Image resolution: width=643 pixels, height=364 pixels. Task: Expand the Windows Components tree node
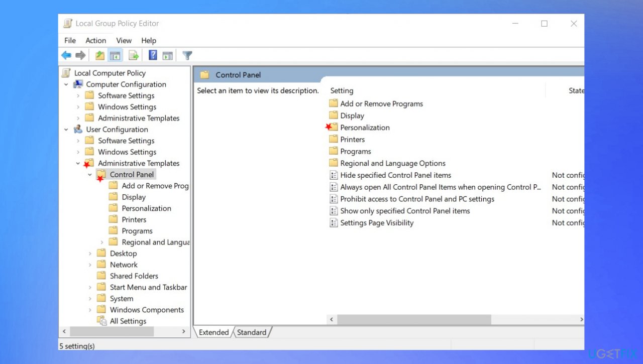pos(90,310)
